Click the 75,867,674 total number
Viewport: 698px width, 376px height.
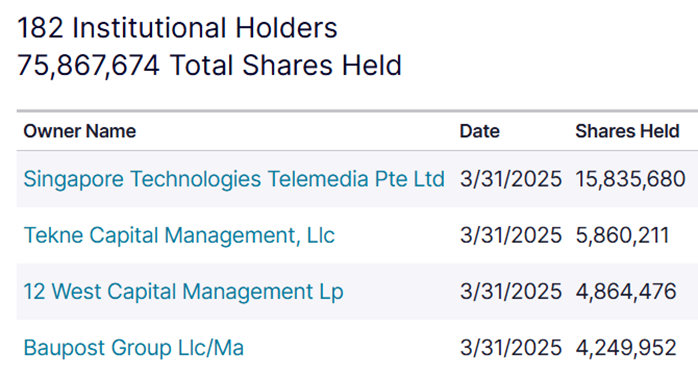click(88, 66)
